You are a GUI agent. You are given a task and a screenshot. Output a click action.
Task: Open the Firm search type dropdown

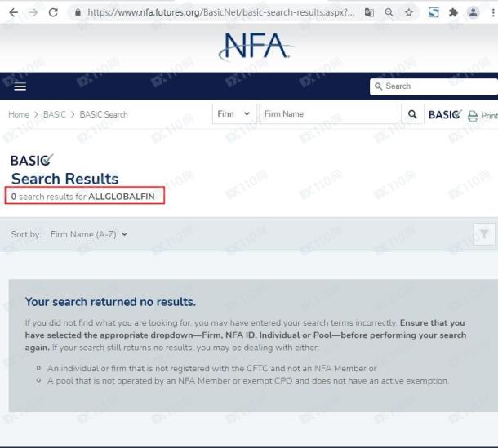pos(234,114)
